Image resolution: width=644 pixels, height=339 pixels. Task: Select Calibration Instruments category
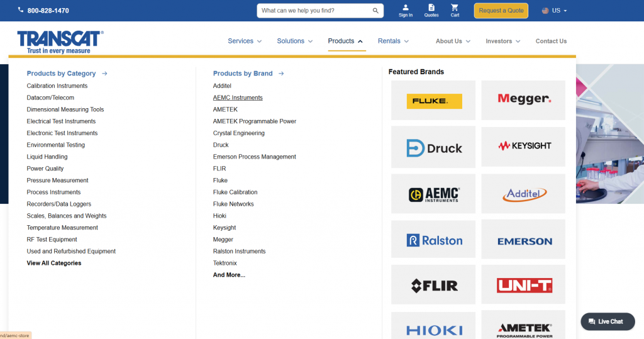coord(57,86)
